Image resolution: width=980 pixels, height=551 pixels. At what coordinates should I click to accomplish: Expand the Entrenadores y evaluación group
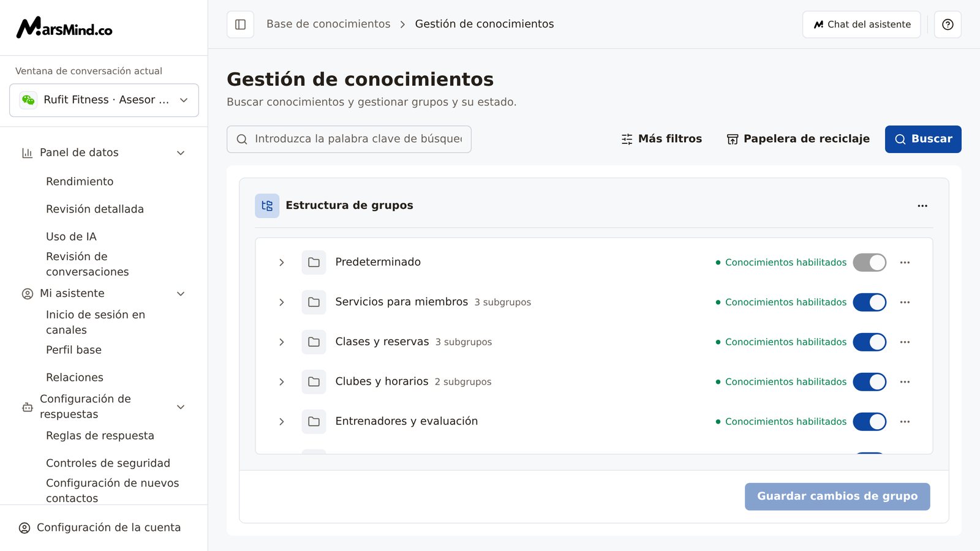(282, 422)
